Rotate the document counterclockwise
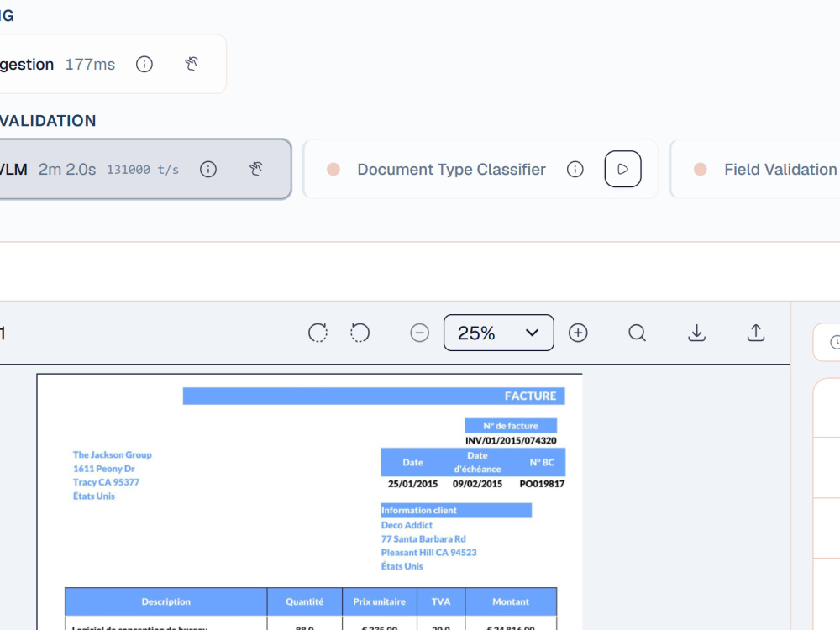 click(x=360, y=333)
